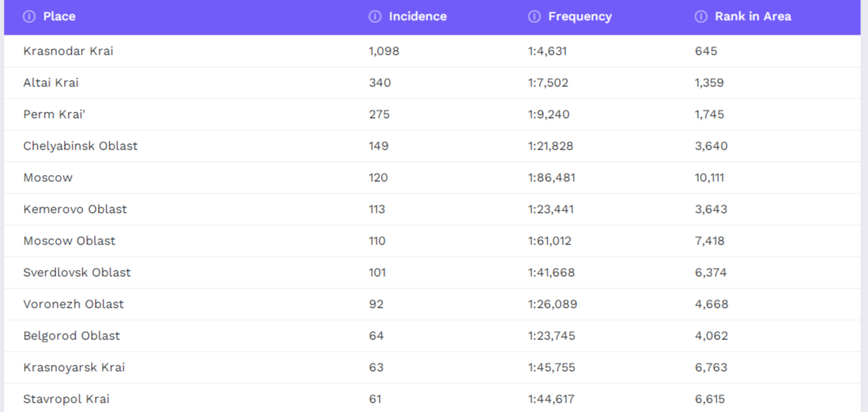Select Krasnoyarsk Krai place name

click(74, 367)
